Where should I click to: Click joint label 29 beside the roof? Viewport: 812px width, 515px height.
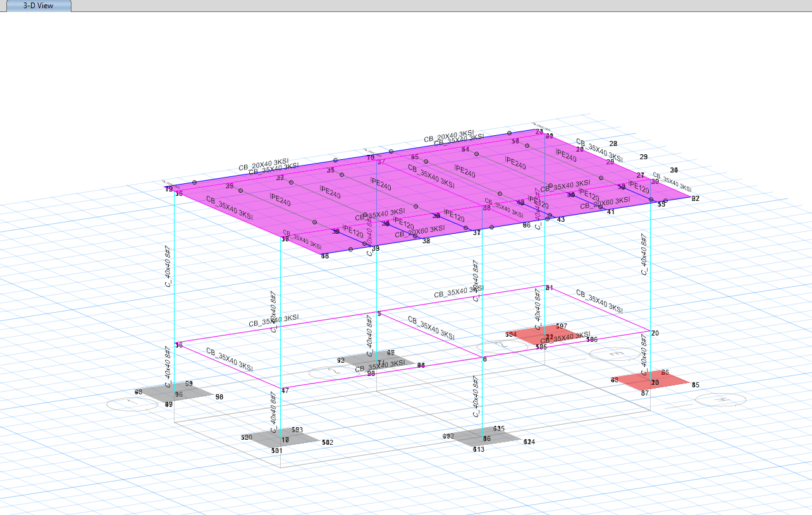click(x=644, y=157)
